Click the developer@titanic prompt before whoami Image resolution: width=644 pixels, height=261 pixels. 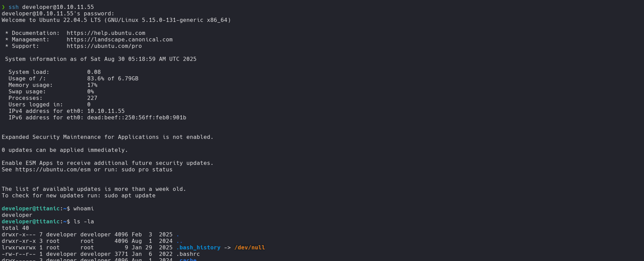pyautogui.click(x=30, y=209)
